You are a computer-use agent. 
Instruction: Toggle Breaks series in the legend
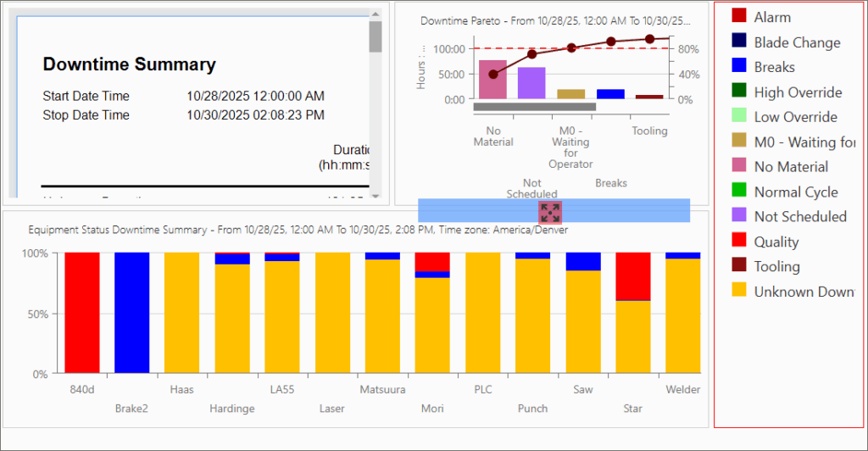pyautogui.click(x=773, y=67)
